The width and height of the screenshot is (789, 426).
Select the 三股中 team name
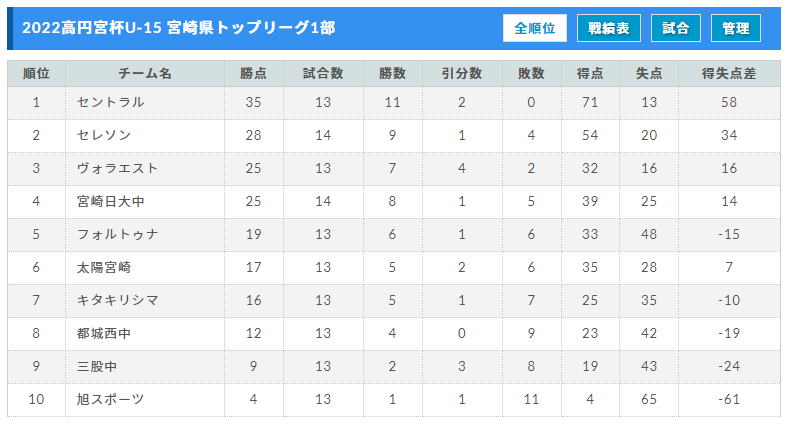[x=97, y=366]
